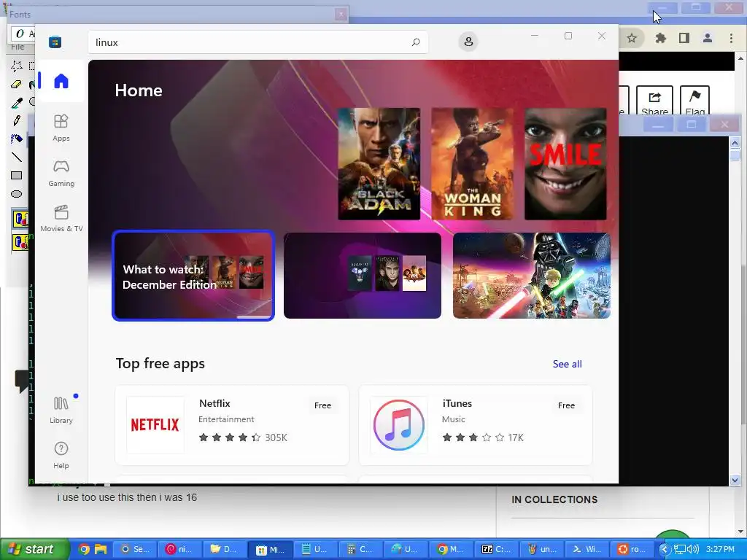Select the Ellipse tool in Paint
The height and width of the screenshot is (560, 747).
[16, 194]
